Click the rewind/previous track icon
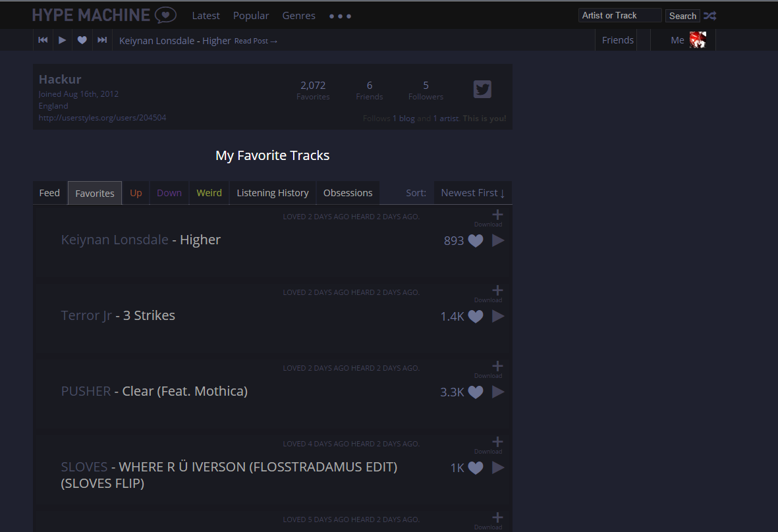 pos(43,40)
